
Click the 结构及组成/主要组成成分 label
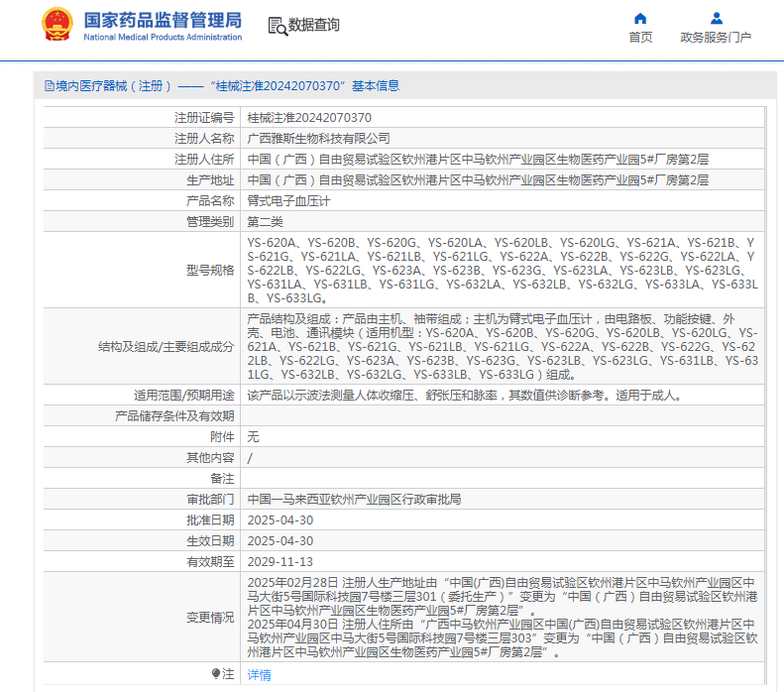click(166, 347)
